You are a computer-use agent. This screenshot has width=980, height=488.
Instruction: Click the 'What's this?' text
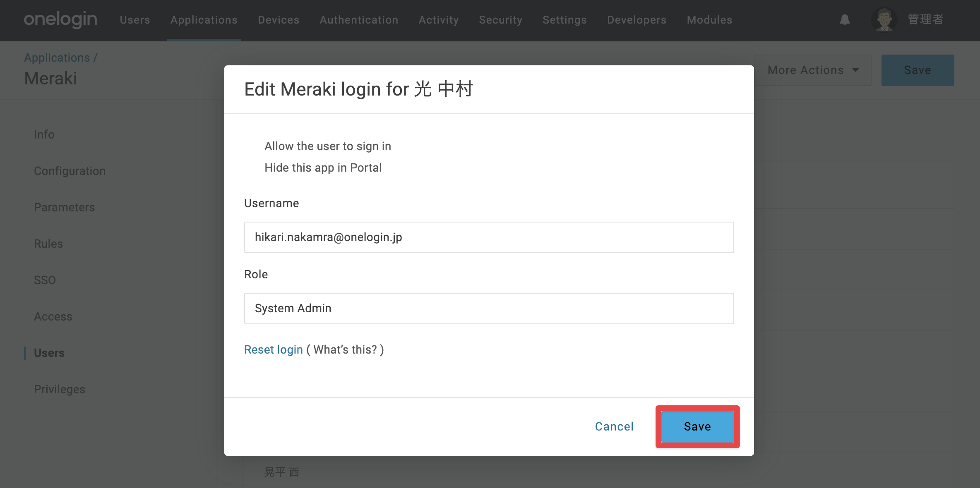coord(345,349)
